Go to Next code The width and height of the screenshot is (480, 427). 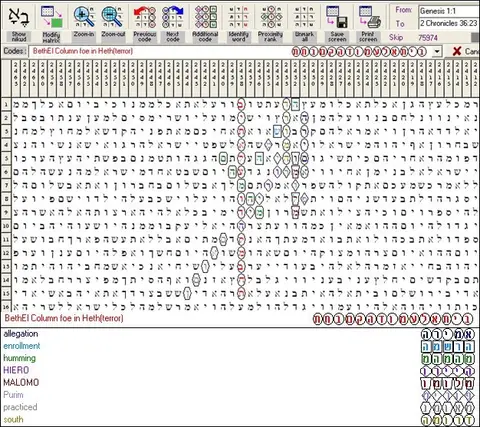[x=173, y=17]
